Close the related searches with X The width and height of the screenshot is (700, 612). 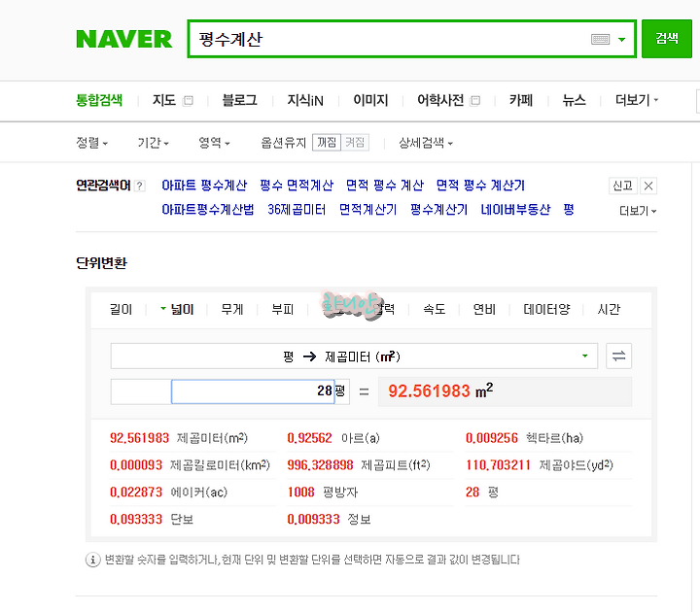[x=648, y=186]
